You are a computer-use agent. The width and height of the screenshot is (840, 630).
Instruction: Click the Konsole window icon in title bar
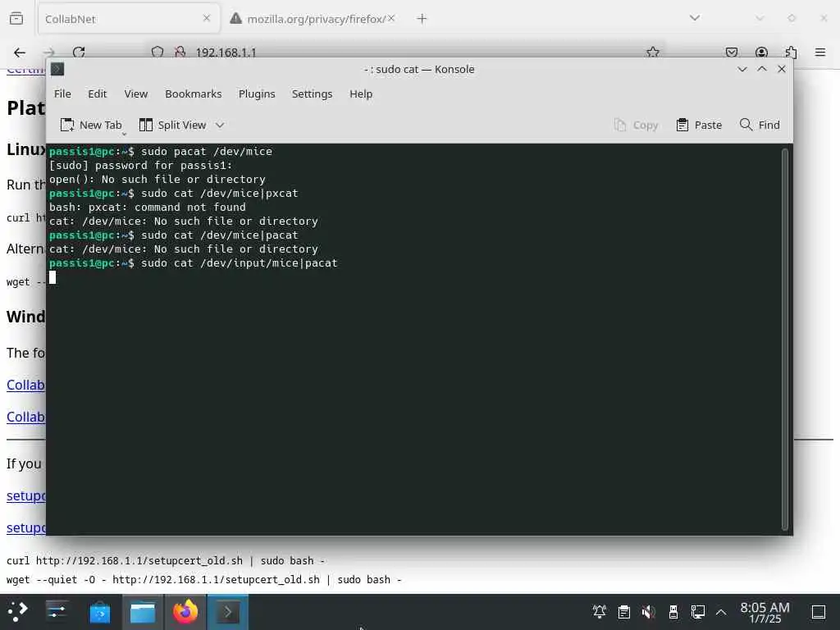click(58, 69)
